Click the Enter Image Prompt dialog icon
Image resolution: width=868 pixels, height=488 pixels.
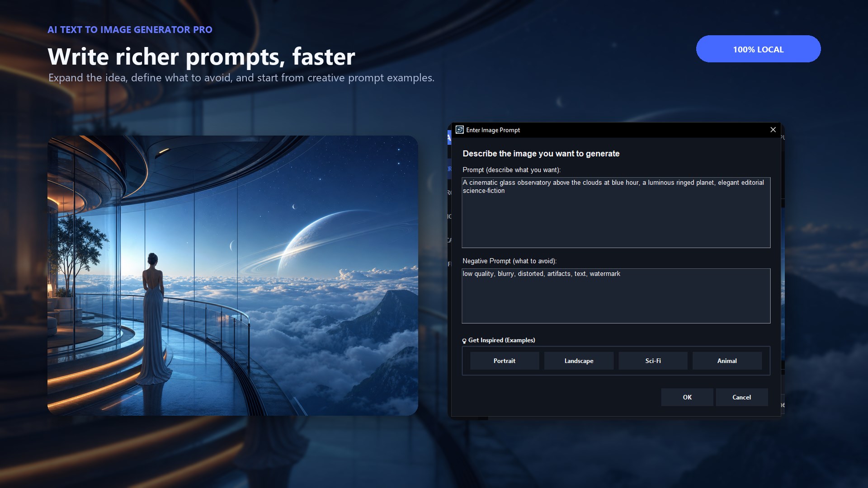tap(460, 130)
